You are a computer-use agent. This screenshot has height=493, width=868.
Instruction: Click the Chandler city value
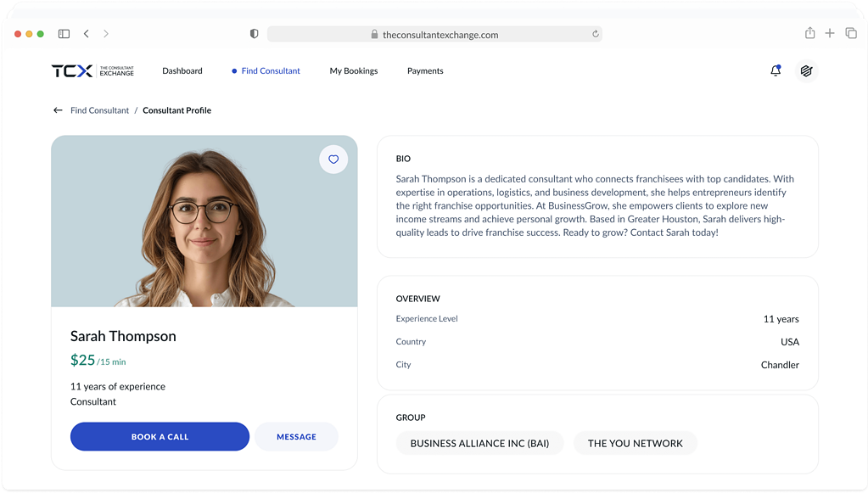click(x=780, y=365)
